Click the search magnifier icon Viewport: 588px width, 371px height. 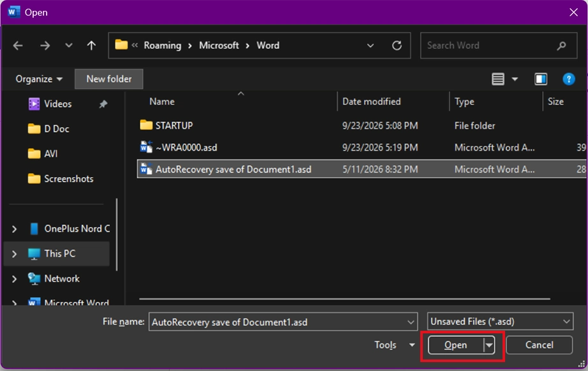coord(561,46)
